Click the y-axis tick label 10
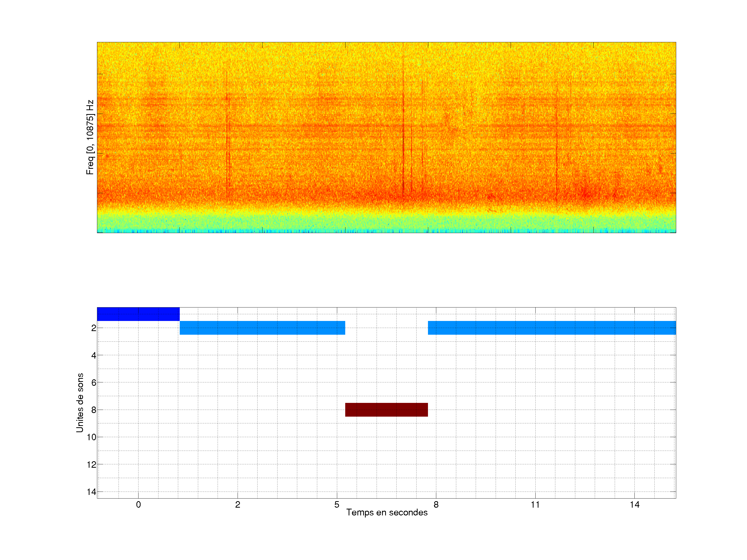Image resolution: width=747 pixels, height=560 pixels. pos(92,437)
